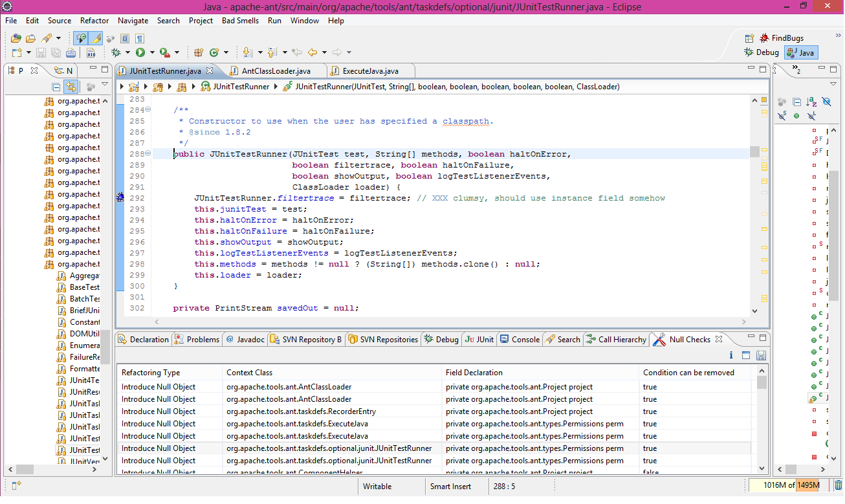The width and height of the screenshot is (845, 504).
Task: Open the Bad Smells menu
Action: [x=240, y=21]
